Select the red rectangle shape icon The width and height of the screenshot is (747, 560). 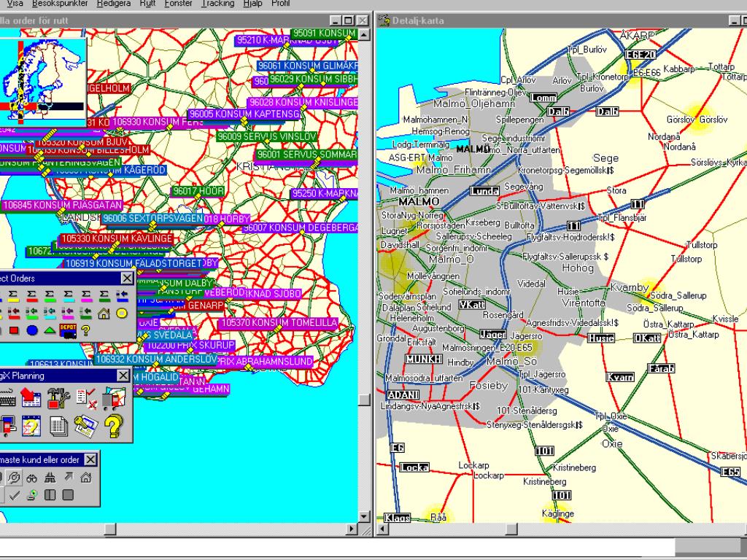click(14, 330)
